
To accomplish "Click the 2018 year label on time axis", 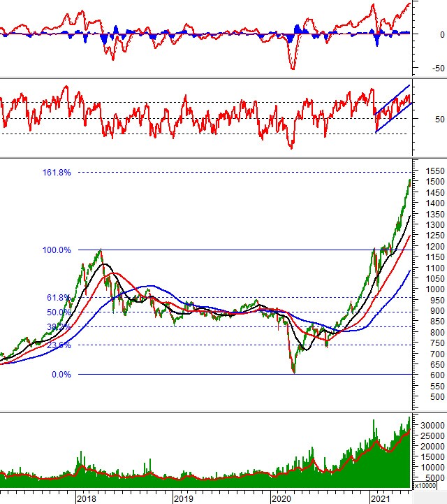I will click(87, 498).
